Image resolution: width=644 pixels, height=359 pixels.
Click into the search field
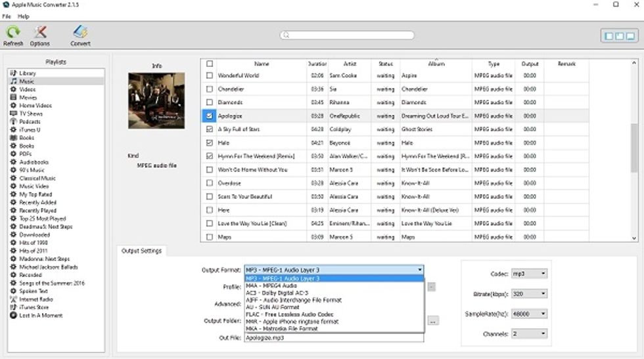pos(347,35)
